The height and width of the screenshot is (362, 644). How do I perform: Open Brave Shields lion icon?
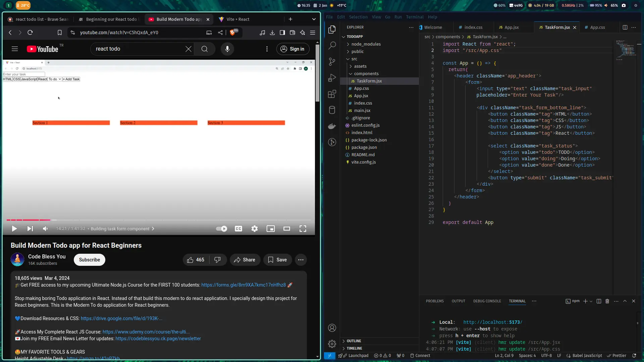(x=232, y=33)
